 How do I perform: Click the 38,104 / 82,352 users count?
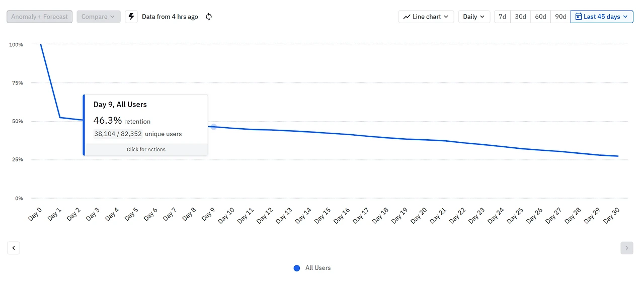click(x=118, y=134)
